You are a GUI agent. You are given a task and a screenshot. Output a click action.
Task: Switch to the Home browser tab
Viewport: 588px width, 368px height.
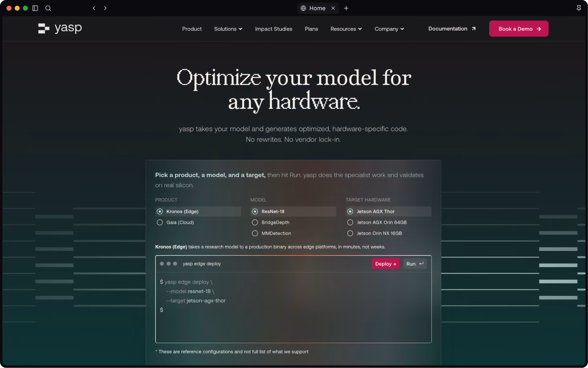pyautogui.click(x=317, y=8)
